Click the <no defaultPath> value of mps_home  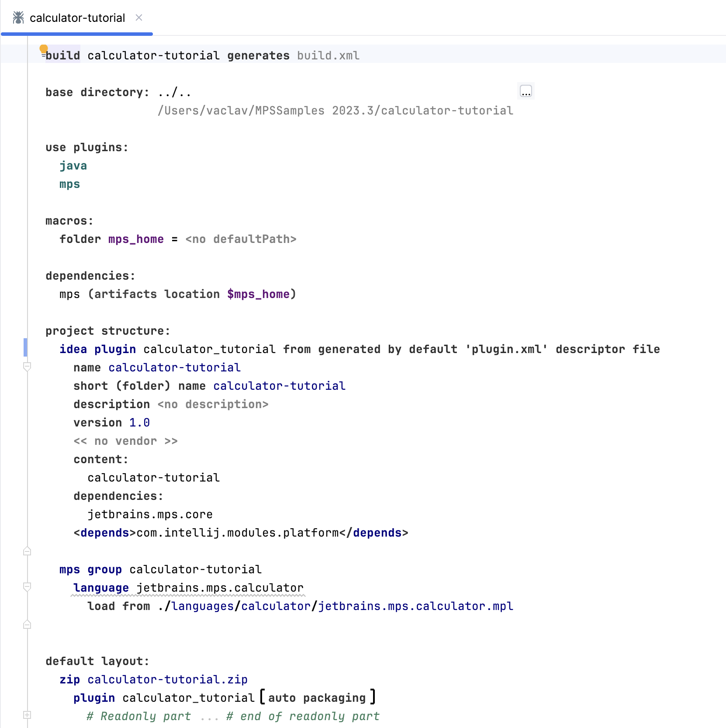241,239
